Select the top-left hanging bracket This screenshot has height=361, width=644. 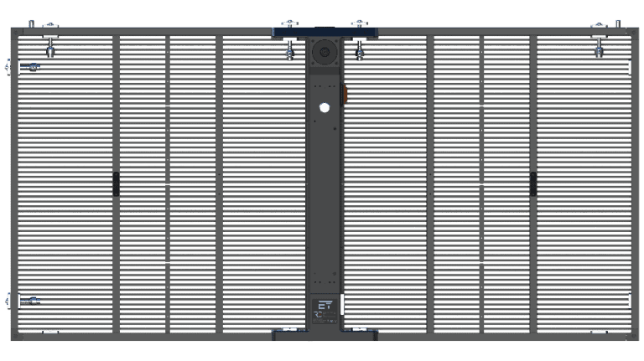[x=51, y=42]
